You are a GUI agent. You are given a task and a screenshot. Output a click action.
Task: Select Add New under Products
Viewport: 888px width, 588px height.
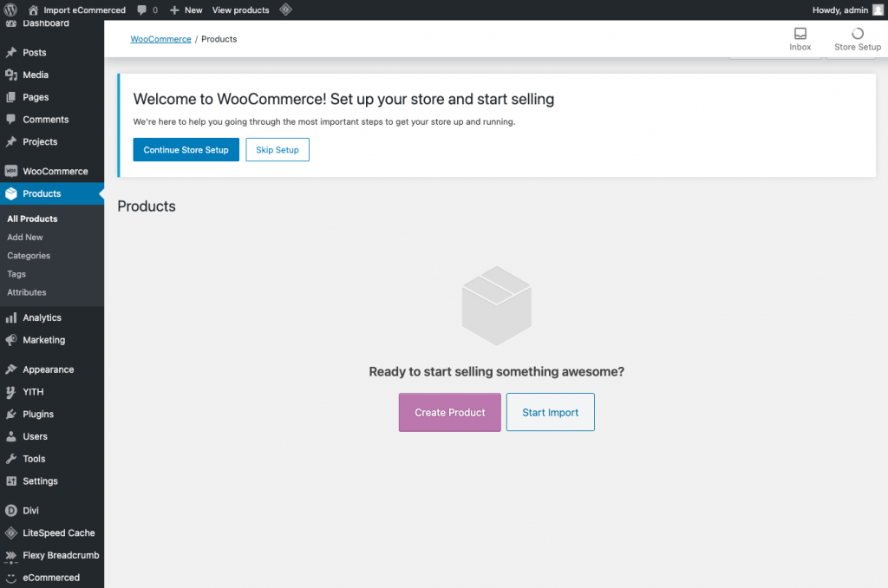pos(25,237)
